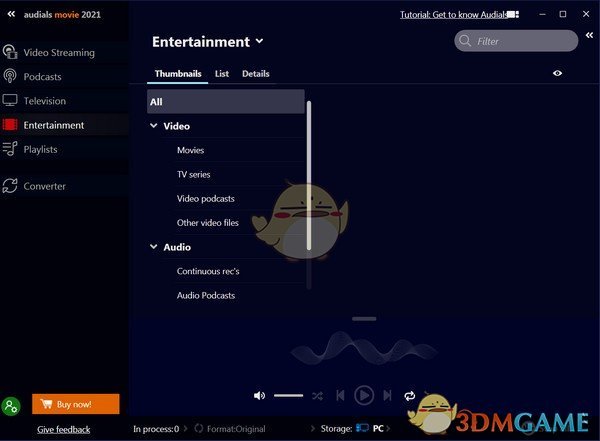Start playback with the play button
Image resolution: width=600 pixels, height=441 pixels.
click(x=364, y=395)
